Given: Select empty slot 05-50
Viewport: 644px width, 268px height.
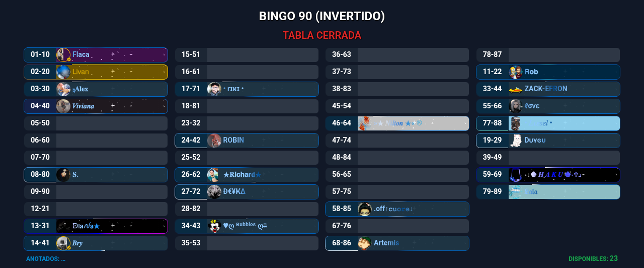Looking at the screenshot, I should 96,123.
